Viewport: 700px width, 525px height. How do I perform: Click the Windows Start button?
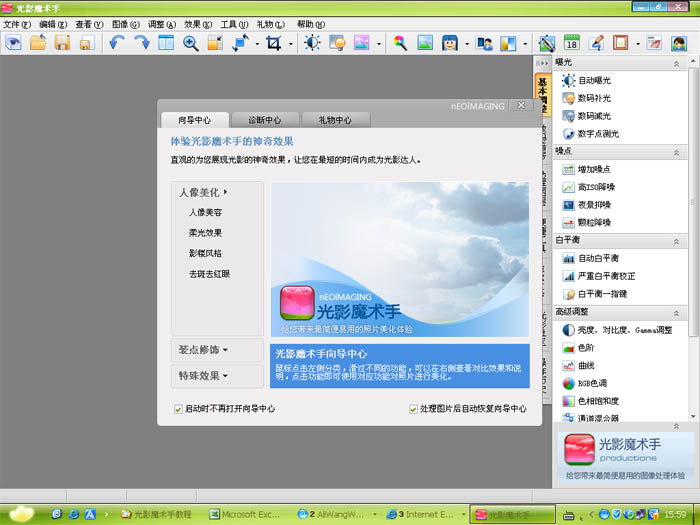click(20, 514)
